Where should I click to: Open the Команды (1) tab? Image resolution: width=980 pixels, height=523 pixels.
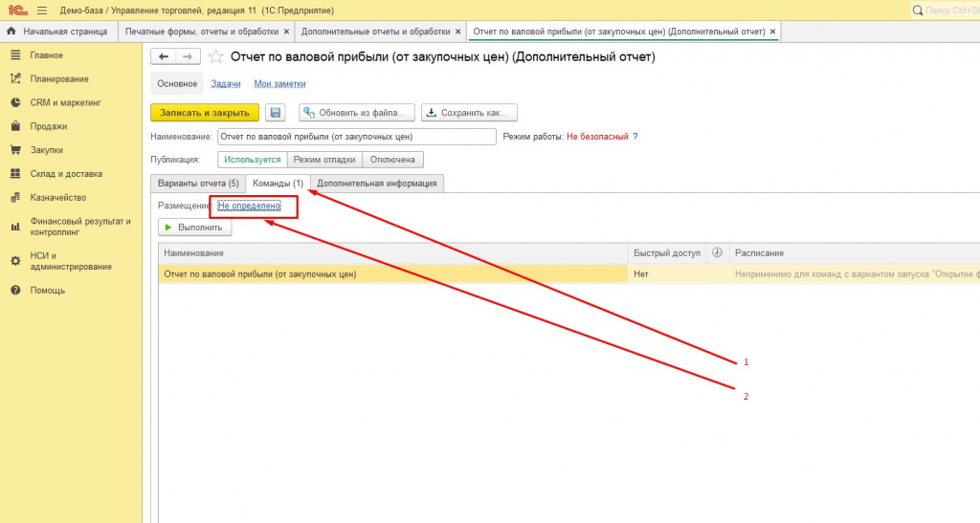(x=278, y=184)
